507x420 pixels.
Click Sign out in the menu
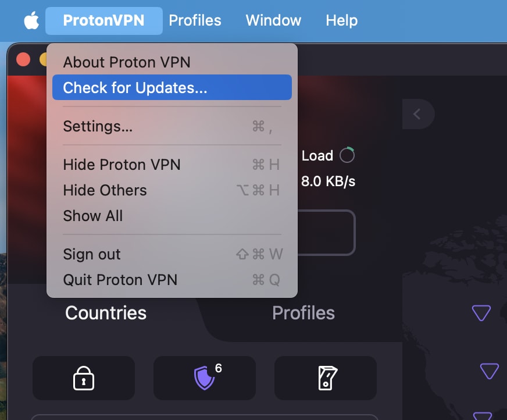point(172,254)
